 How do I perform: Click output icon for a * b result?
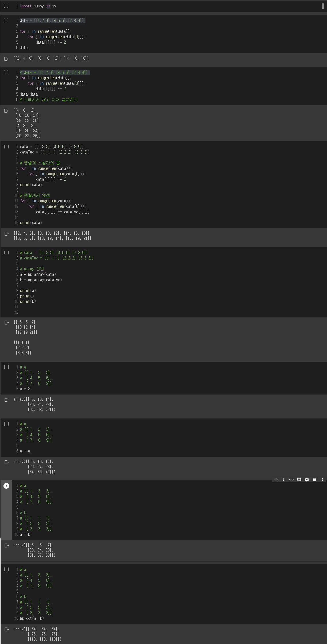tap(6, 545)
